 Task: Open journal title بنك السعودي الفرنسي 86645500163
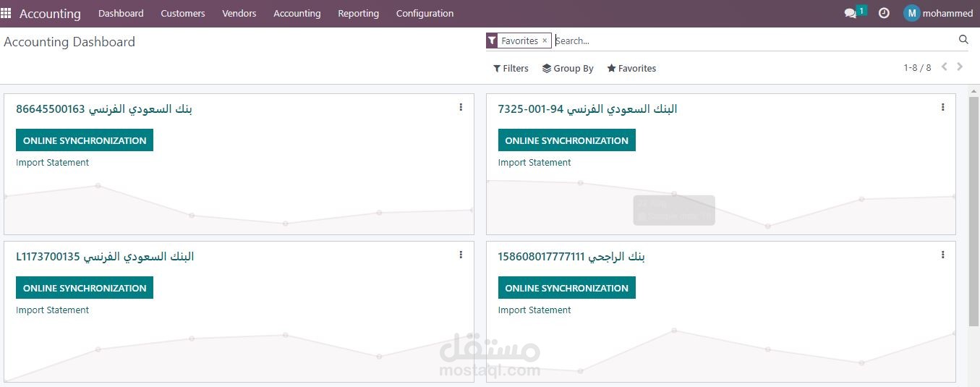[x=104, y=109]
